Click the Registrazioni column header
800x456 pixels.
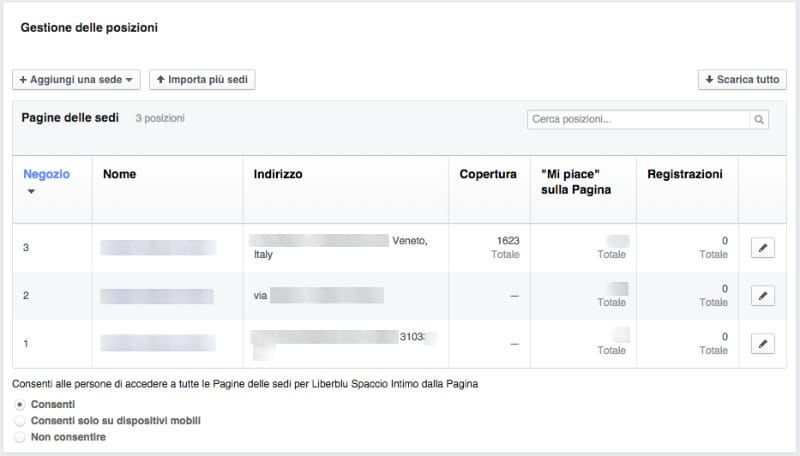(685, 174)
